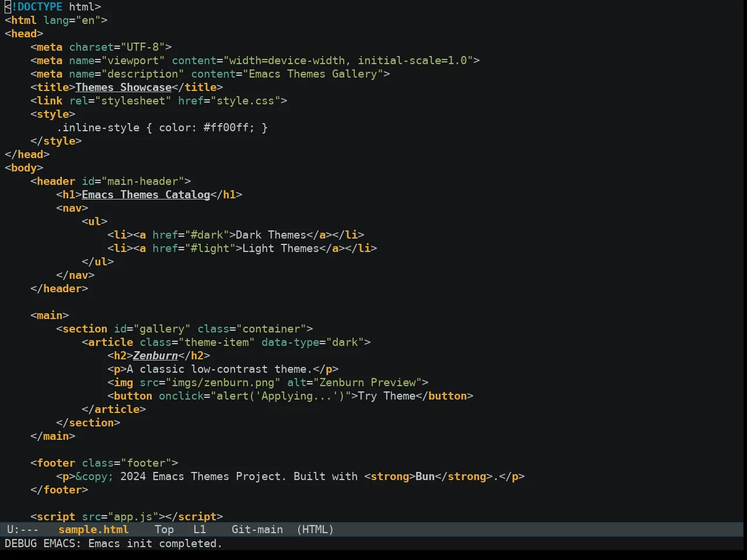This screenshot has width=747, height=560.
Task: Click the 'Dark Themes' anchor text
Action: pyautogui.click(x=271, y=235)
